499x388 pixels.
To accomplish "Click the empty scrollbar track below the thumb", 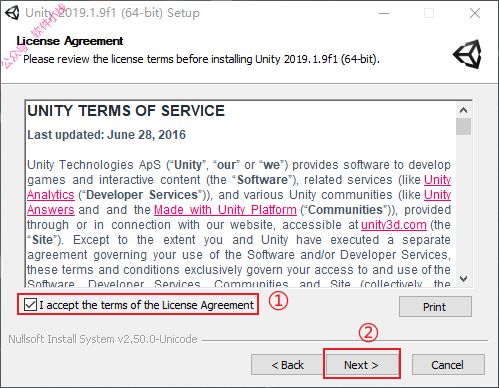I will pyautogui.click(x=464, y=203).
